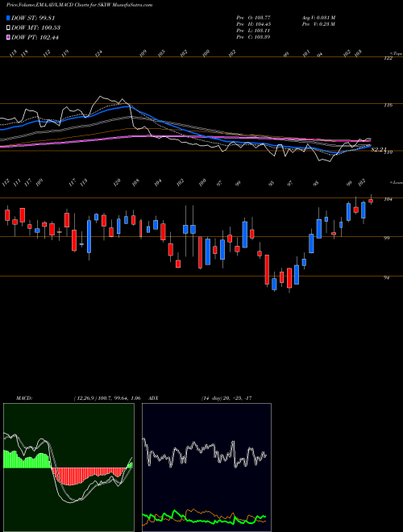Click the 94 price axis label
The height and width of the screenshot is (532, 403).
coord(386,278)
